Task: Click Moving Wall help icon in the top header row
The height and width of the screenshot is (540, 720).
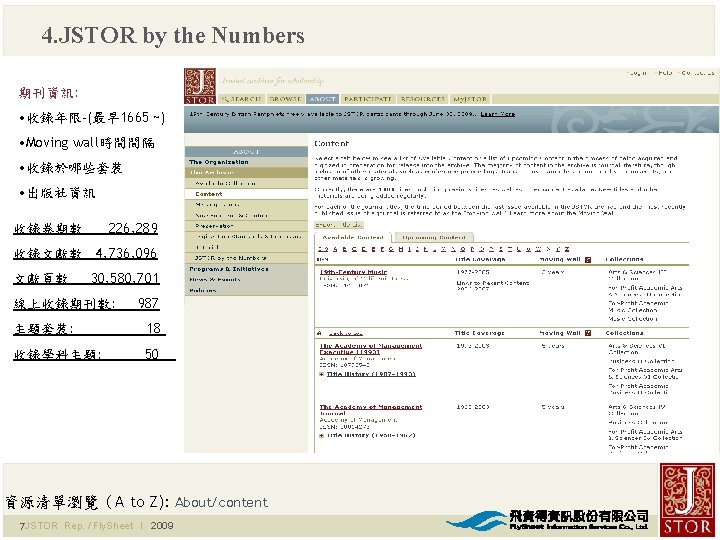Action: [x=588, y=260]
